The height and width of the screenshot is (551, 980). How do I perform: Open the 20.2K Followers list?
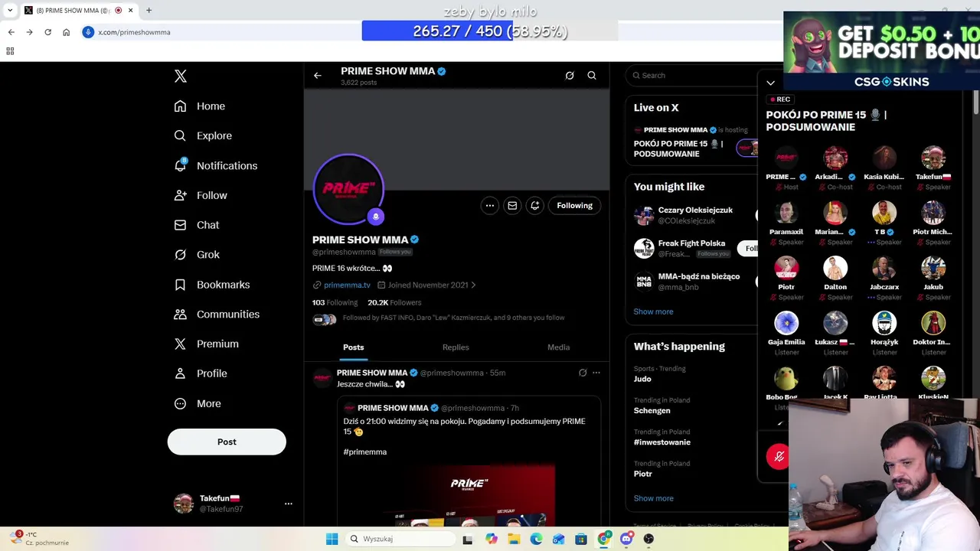point(394,302)
